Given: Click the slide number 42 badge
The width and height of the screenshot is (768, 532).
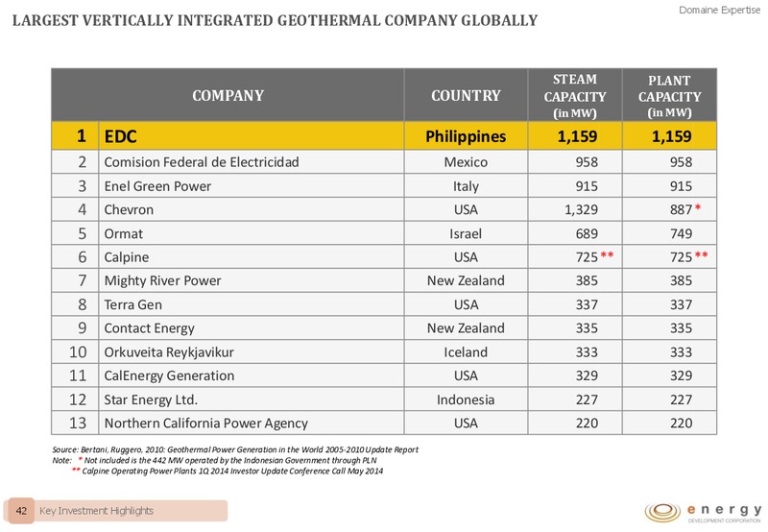Looking at the screenshot, I should [20, 511].
